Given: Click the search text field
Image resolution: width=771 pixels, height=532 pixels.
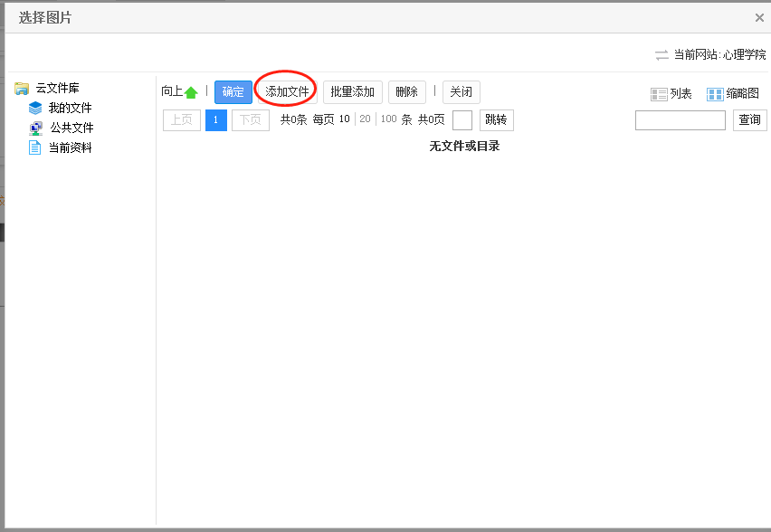Looking at the screenshot, I should click(680, 120).
